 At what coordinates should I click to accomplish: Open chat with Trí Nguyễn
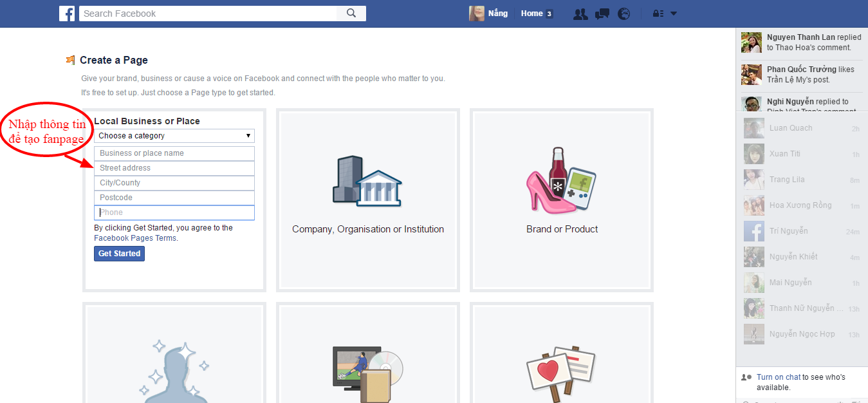pos(802,231)
